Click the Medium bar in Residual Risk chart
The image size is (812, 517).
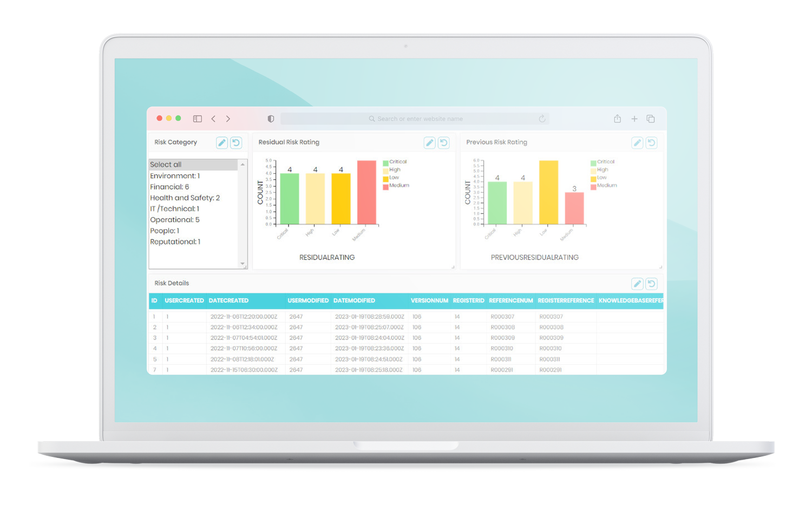tap(366, 192)
